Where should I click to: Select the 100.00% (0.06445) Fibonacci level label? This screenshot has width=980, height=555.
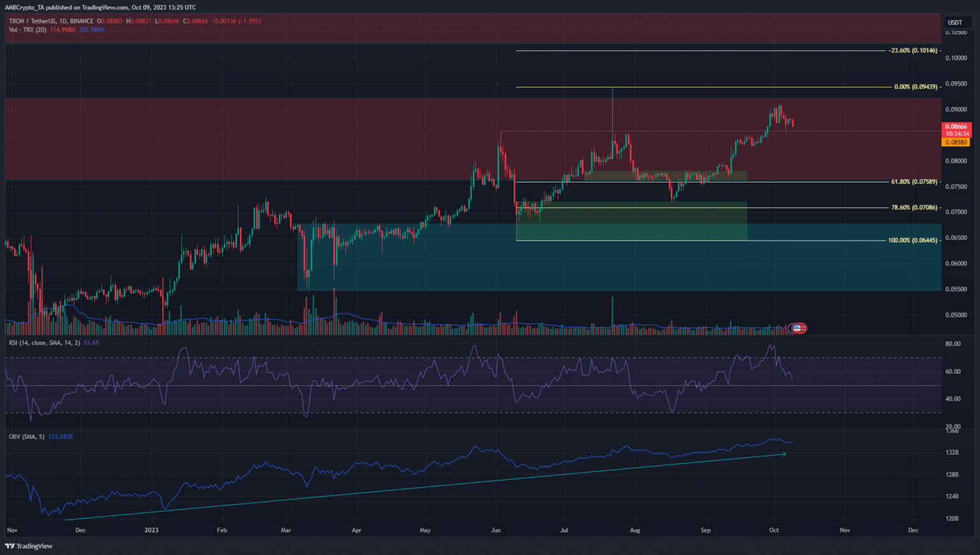[912, 241]
